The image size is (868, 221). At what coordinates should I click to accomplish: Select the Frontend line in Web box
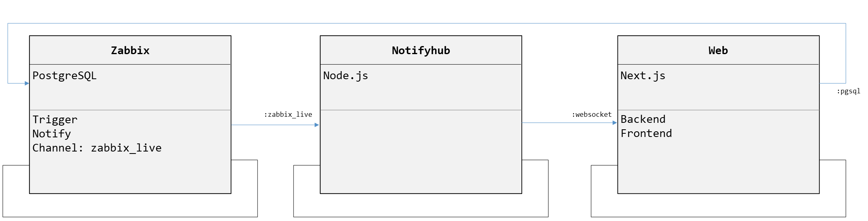(646, 133)
